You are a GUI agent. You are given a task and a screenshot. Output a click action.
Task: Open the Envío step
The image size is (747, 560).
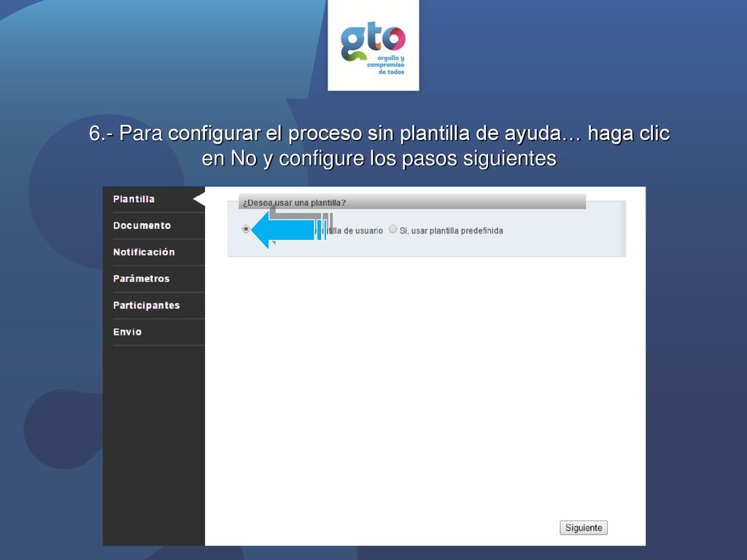[127, 332]
